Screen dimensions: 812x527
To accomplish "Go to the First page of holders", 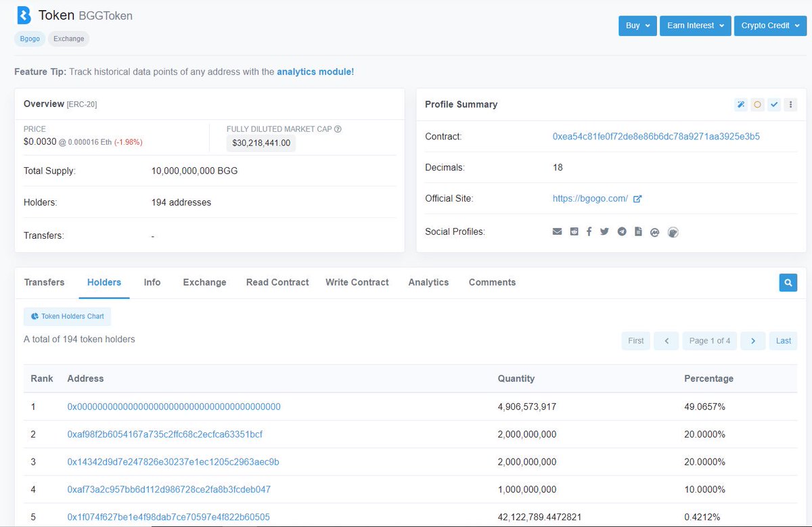I will [x=636, y=340].
